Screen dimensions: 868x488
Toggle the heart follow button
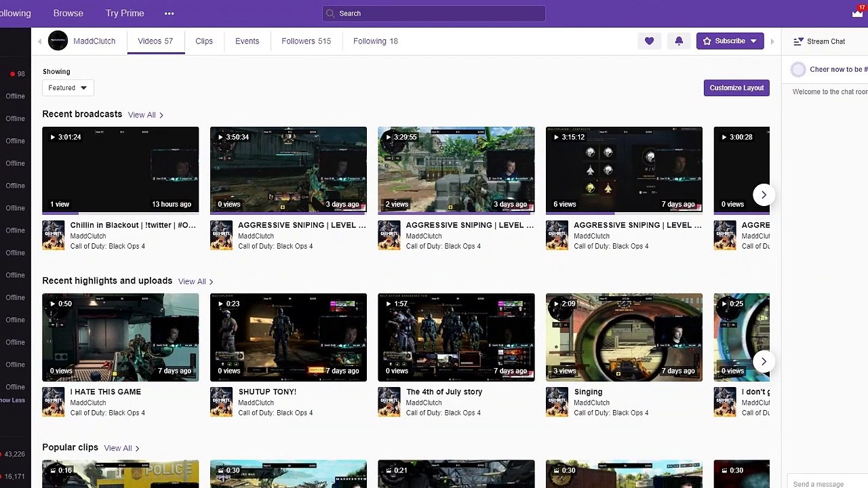click(x=649, y=41)
